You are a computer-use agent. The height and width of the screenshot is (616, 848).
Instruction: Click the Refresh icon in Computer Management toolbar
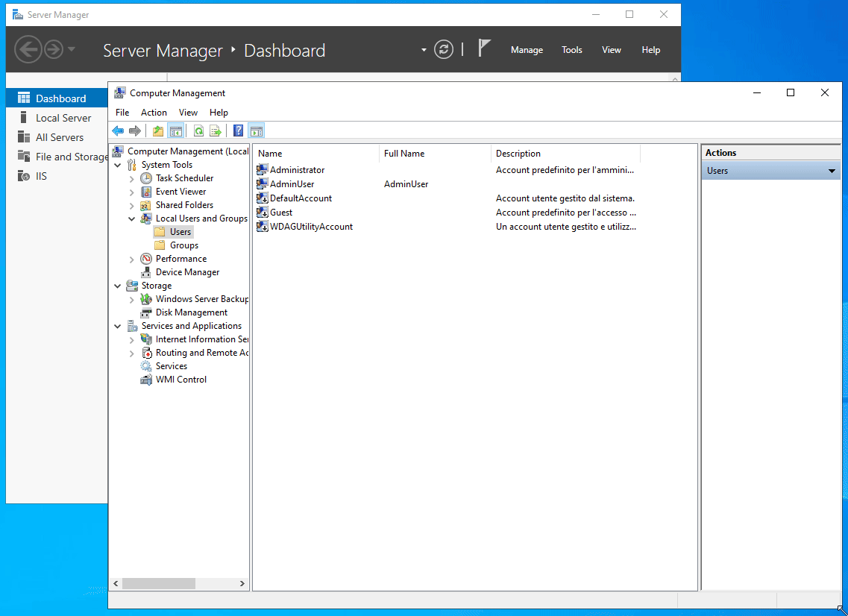198,131
